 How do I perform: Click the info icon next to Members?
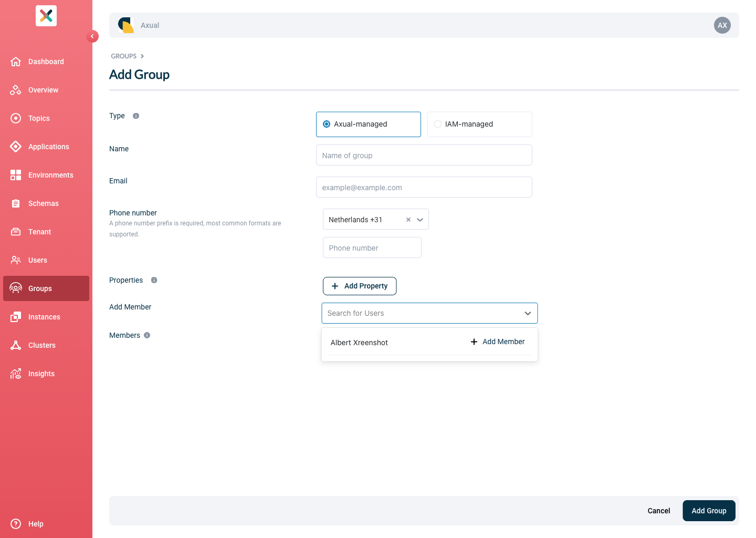(x=147, y=335)
